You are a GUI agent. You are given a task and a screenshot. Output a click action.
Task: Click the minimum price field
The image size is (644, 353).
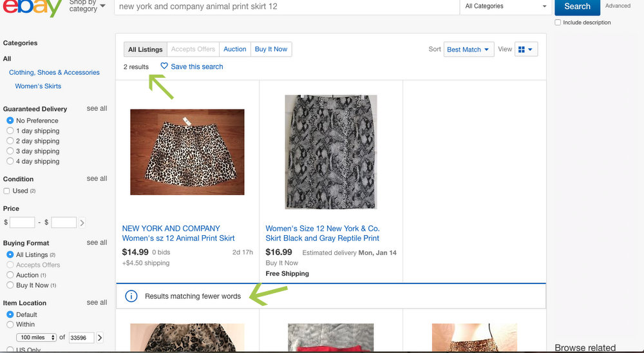(22, 223)
